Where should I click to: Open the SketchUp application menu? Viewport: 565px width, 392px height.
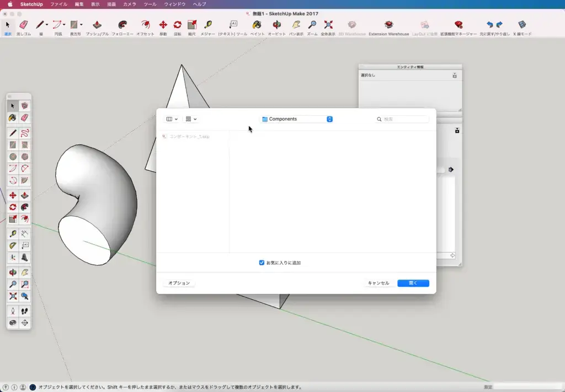pos(31,4)
